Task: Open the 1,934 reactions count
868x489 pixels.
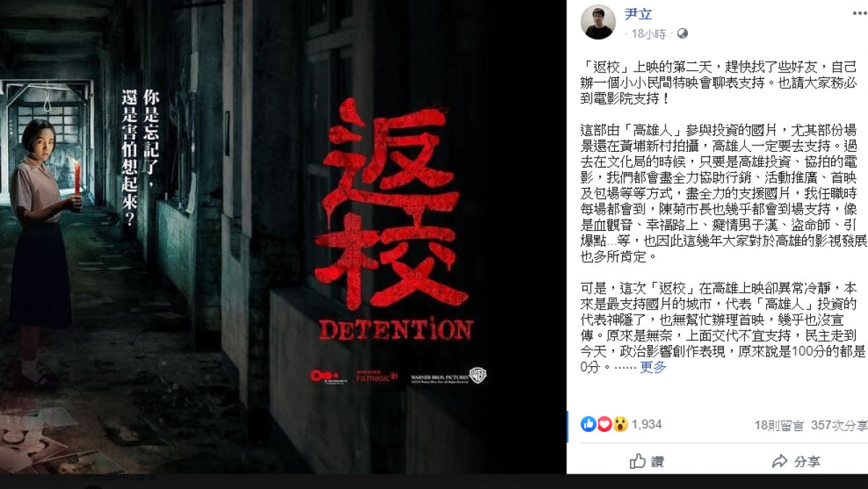Action: pyautogui.click(x=647, y=425)
